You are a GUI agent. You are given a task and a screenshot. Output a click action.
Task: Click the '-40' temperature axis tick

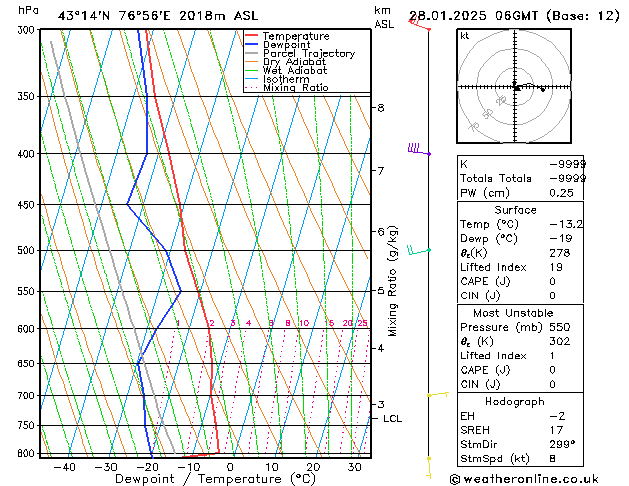pos(65,467)
